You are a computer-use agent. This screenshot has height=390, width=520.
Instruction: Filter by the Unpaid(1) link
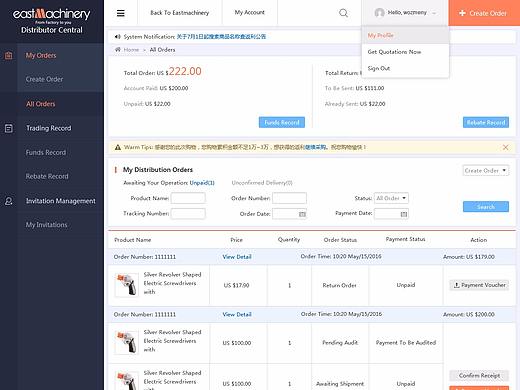202,183
